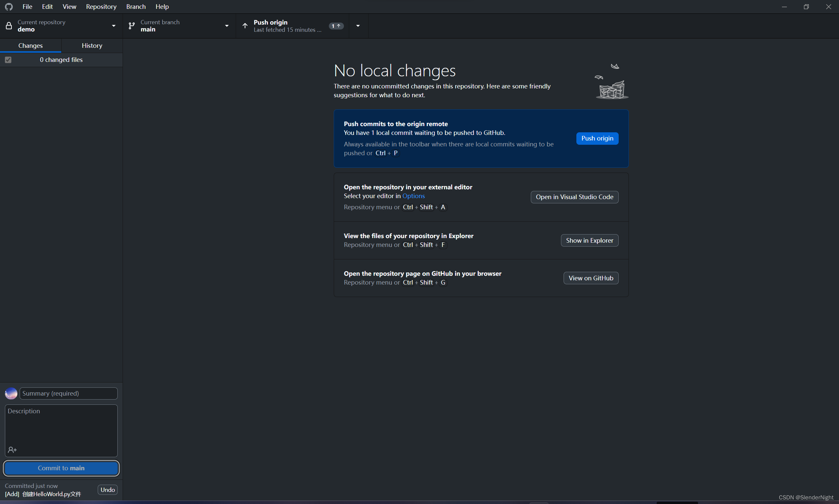This screenshot has width=839, height=504.
Task: Click Open in Visual Studio Code
Action: pyautogui.click(x=574, y=197)
